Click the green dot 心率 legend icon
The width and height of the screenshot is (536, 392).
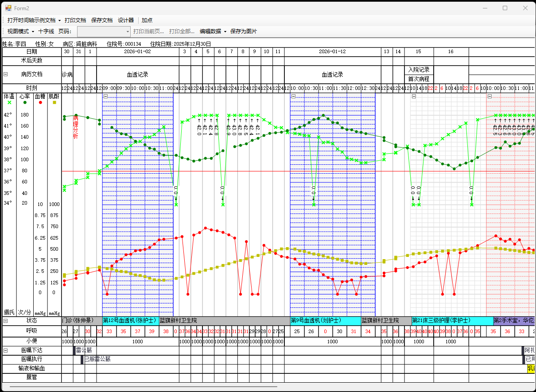(24, 102)
